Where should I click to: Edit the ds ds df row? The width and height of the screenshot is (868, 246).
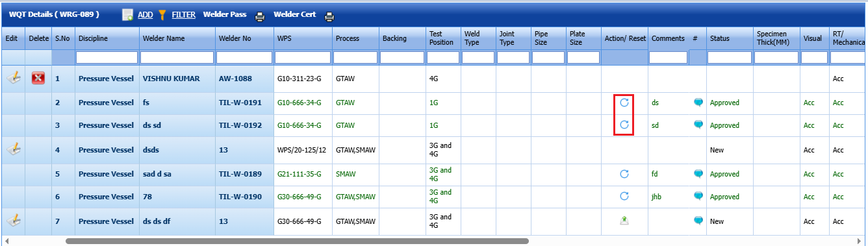click(14, 221)
